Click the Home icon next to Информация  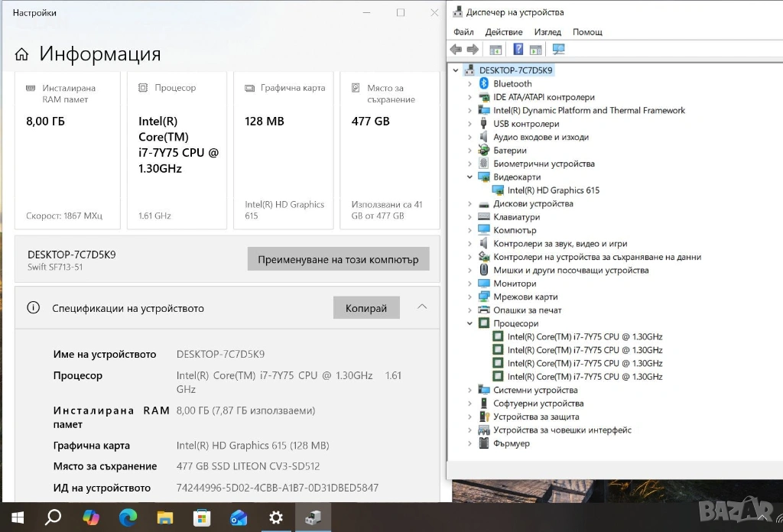click(22, 54)
